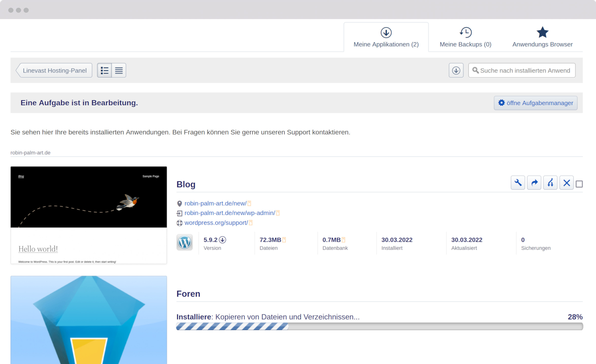This screenshot has width=596, height=364.
Task: Click the Foren installation progress bar
Action: pyautogui.click(x=379, y=326)
